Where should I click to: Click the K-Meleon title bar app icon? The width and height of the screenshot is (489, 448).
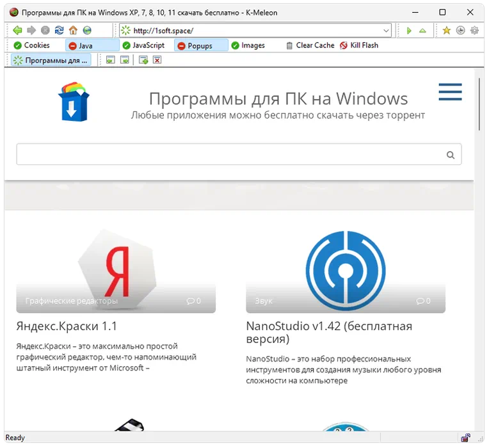pos(13,12)
